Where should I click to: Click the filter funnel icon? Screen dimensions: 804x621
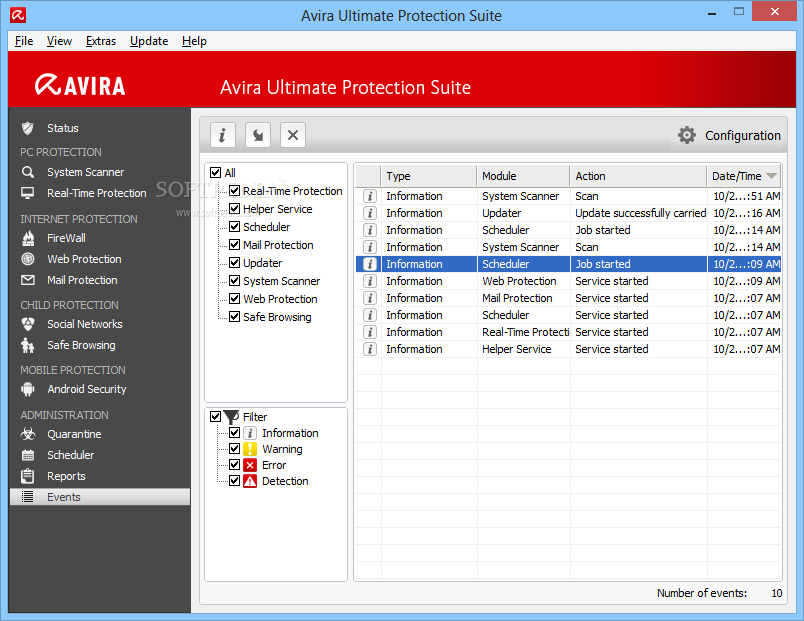pos(232,417)
